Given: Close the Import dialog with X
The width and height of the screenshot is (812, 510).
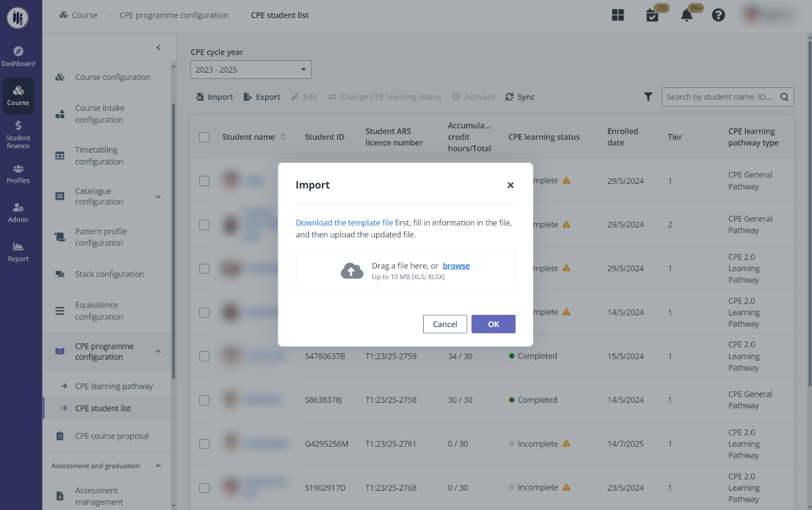Looking at the screenshot, I should [510, 185].
